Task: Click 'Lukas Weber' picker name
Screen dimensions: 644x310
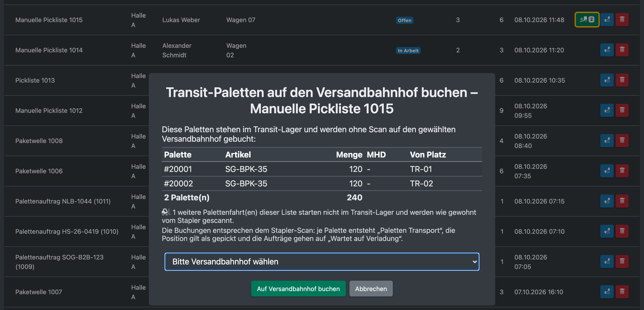Action: [x=181, y=20]
